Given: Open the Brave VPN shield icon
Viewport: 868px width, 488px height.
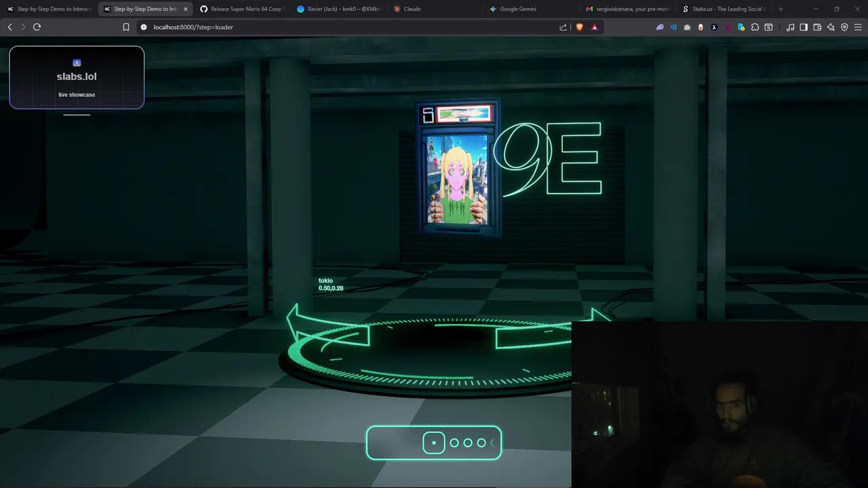Looking at the screenshot, I should tap(844, 27).
